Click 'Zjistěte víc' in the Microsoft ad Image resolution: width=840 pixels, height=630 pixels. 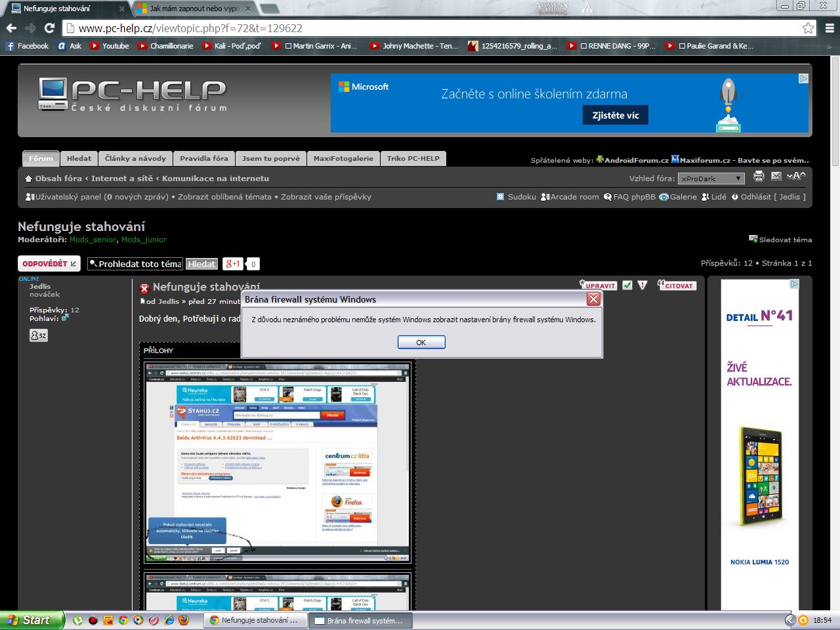tap(616, 115)
